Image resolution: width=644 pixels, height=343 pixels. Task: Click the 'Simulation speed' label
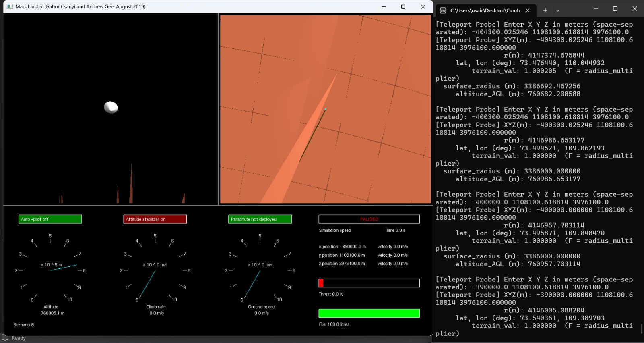click(335, 231)
